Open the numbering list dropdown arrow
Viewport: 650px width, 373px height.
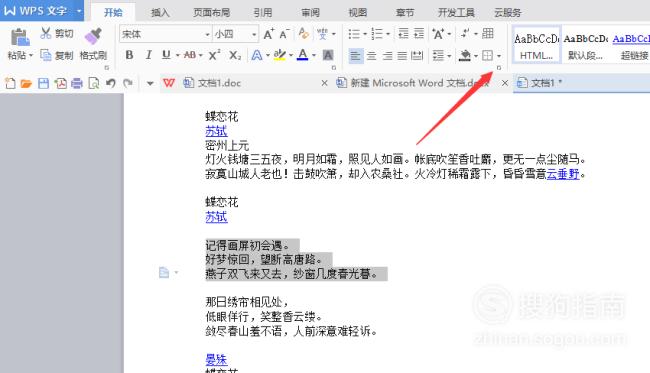coord(388,34)
